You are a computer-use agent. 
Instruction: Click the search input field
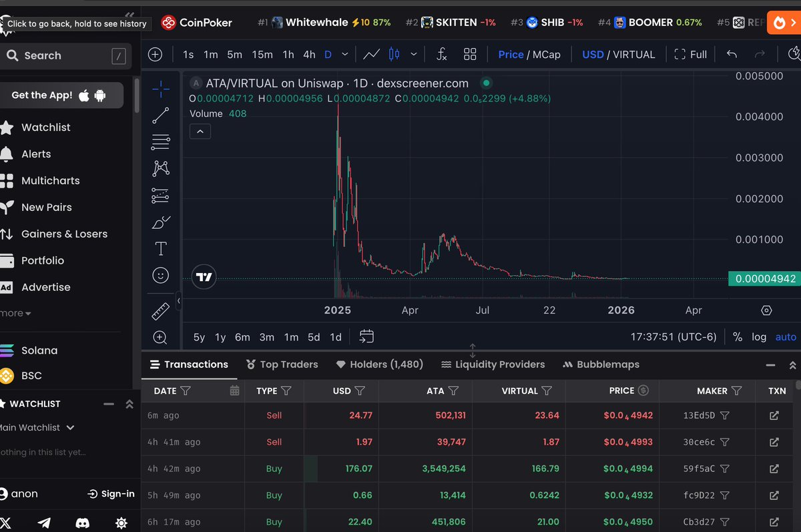[x=65, y=55]
